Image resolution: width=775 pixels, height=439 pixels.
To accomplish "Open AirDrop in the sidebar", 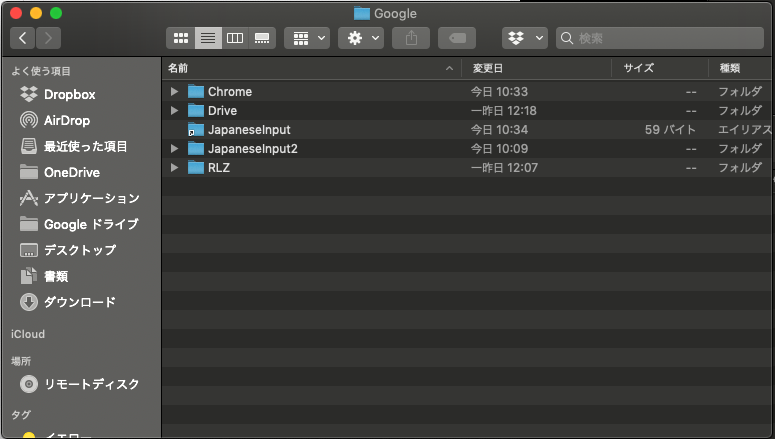I will point(67,120).
